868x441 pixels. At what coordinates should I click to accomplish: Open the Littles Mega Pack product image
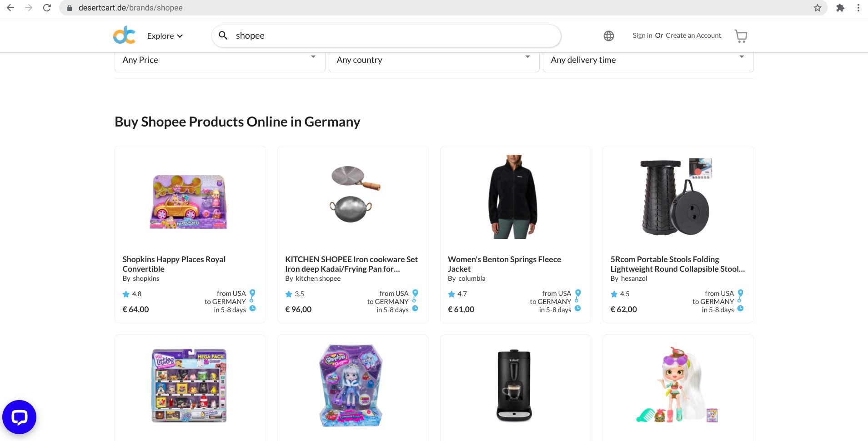[x=189, y=385]
